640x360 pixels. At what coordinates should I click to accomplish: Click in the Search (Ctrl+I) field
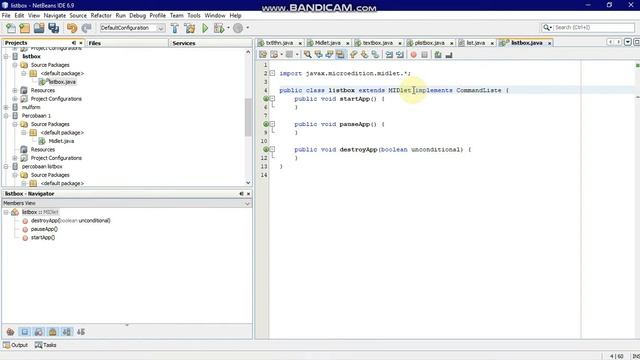594,27
